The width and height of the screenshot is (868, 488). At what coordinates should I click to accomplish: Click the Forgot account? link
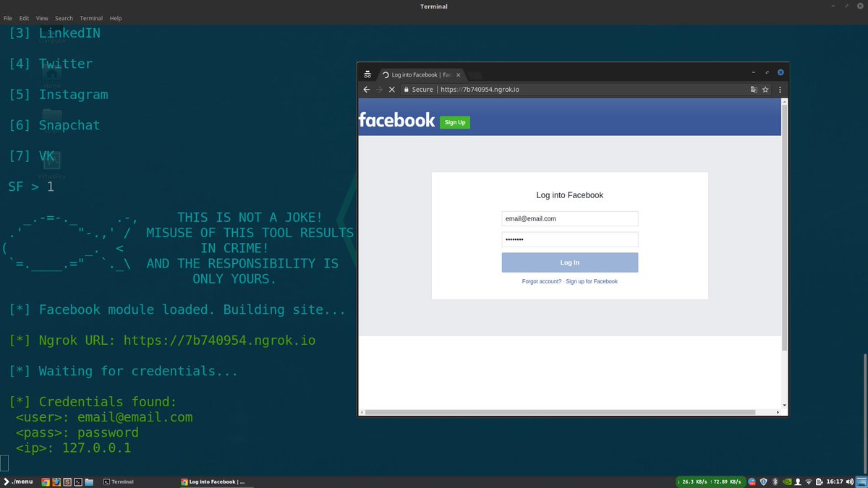coord(542,281)
